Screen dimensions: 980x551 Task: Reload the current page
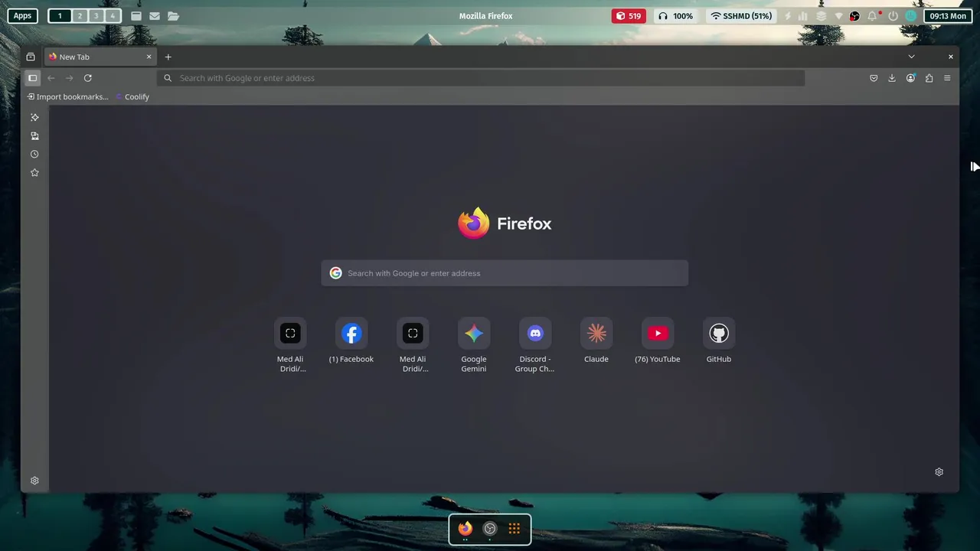click(x=87, y=78)
